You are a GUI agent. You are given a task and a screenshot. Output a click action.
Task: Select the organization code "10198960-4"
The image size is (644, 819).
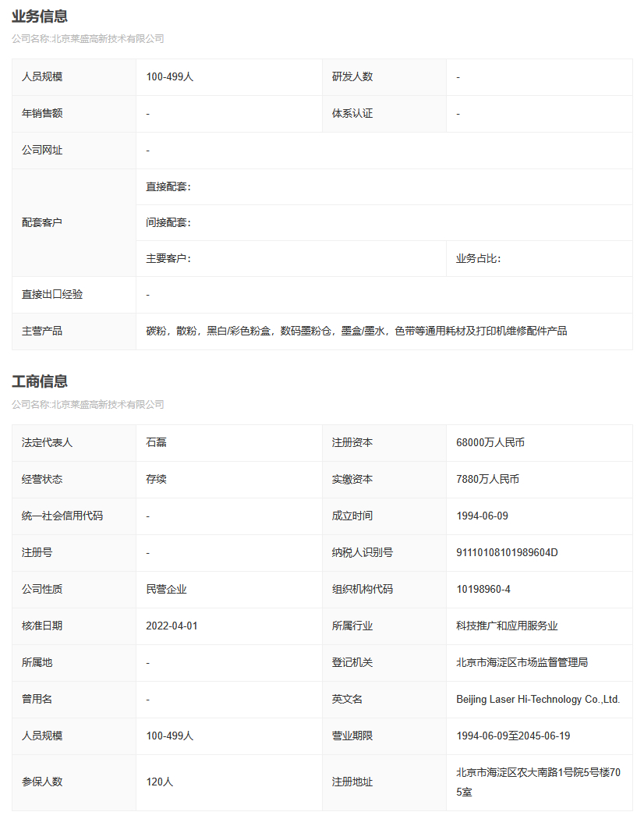click(483, 589)
